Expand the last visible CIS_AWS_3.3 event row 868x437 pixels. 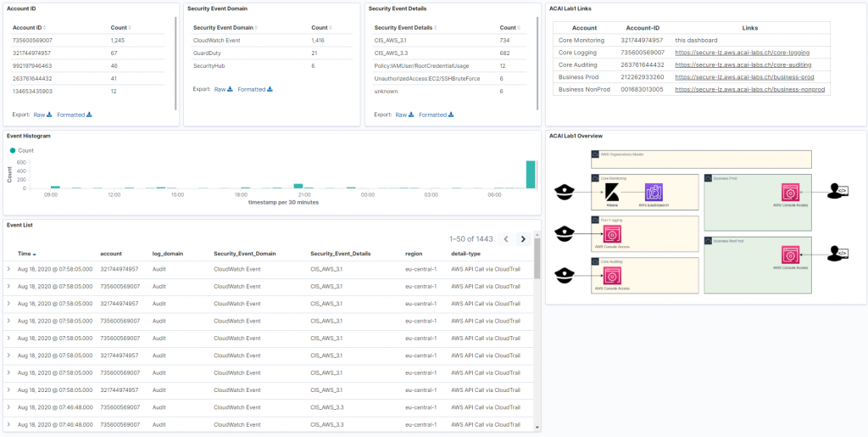tap(8, 424)
